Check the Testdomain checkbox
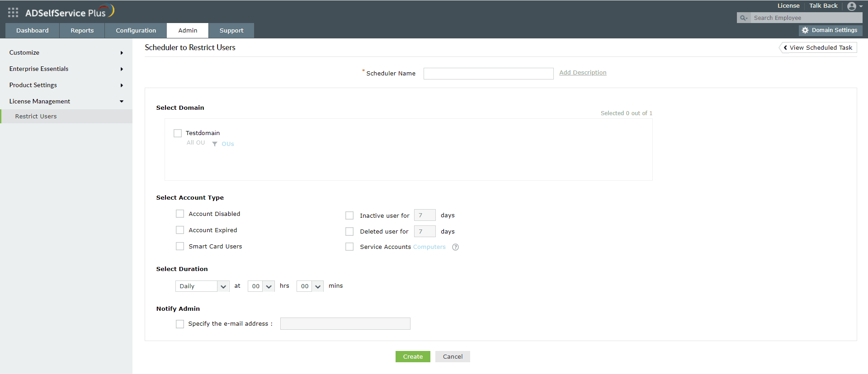Screen dimensions: 868x374 pyautogui.click(x=178, y=133)
